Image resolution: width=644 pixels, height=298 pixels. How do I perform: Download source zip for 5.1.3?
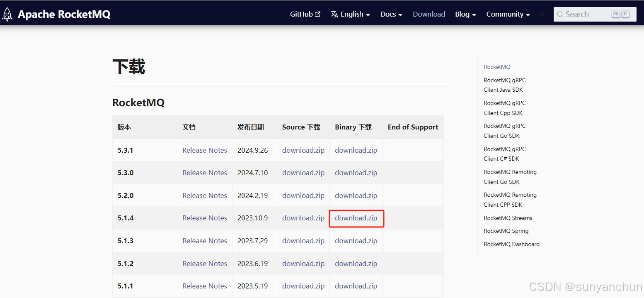tap(303, 241)
